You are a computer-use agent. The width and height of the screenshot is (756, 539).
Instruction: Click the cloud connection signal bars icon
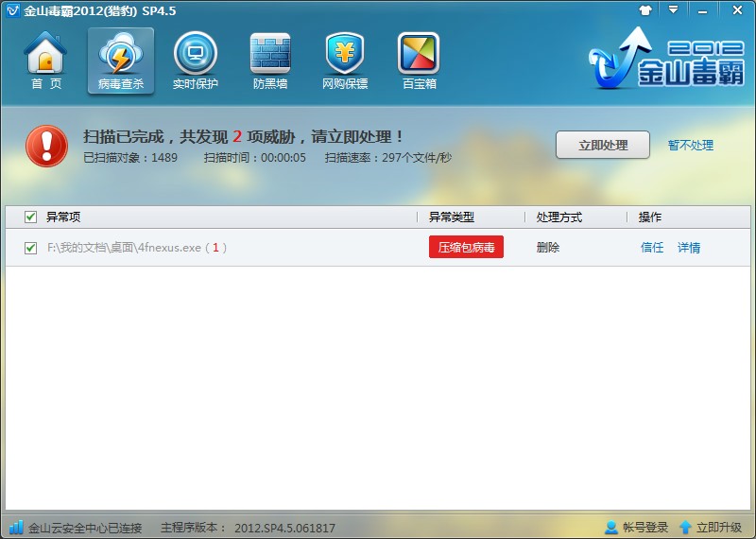[x=16, y=527]
